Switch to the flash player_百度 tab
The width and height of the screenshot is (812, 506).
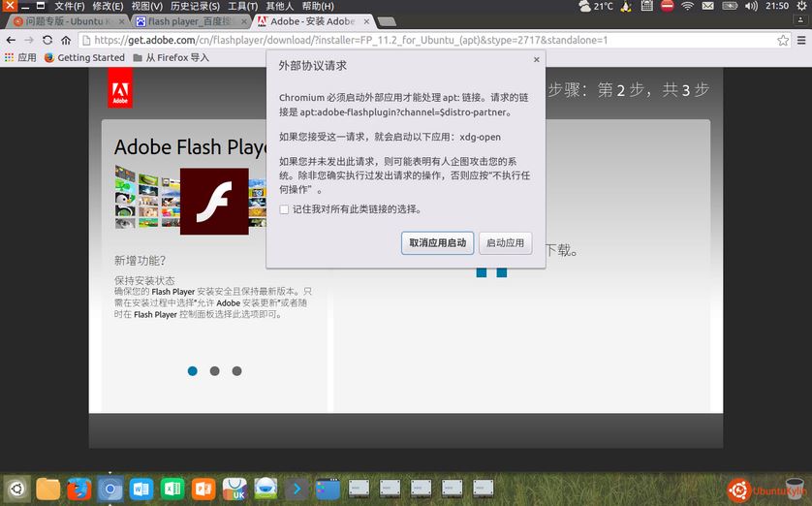190,21
